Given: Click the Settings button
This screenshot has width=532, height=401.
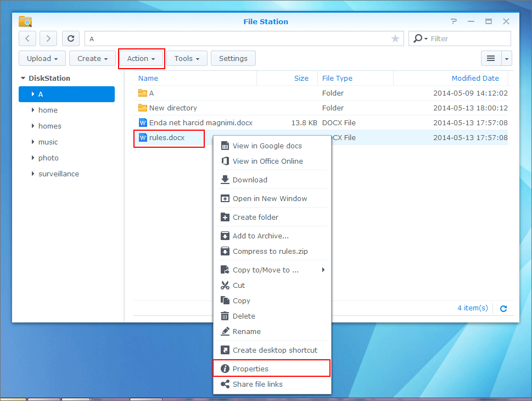Looking at the screenshot, I should [x=233, y=58].
